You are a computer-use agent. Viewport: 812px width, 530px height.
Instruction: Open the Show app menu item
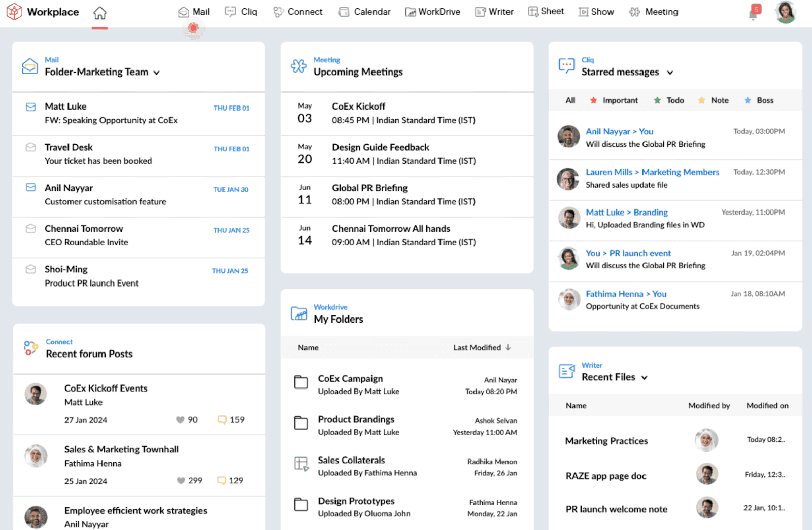pos(596,11)
